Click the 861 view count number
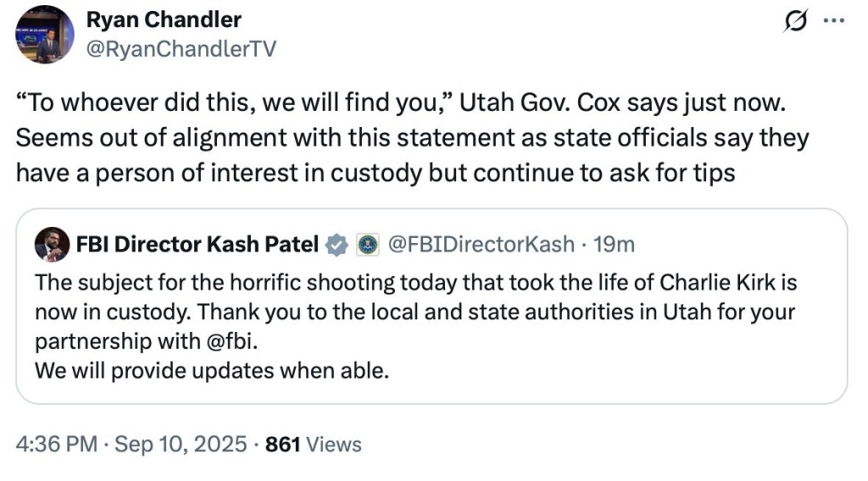This screenshot has width=868, height=481. click(283, 444)
